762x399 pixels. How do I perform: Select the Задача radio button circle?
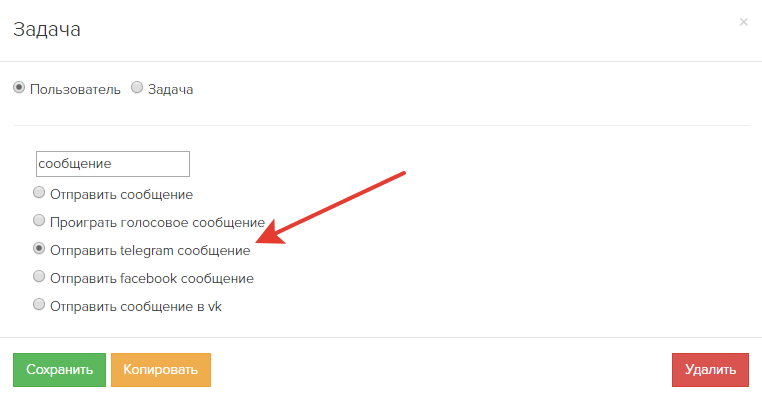click(137, 87)
